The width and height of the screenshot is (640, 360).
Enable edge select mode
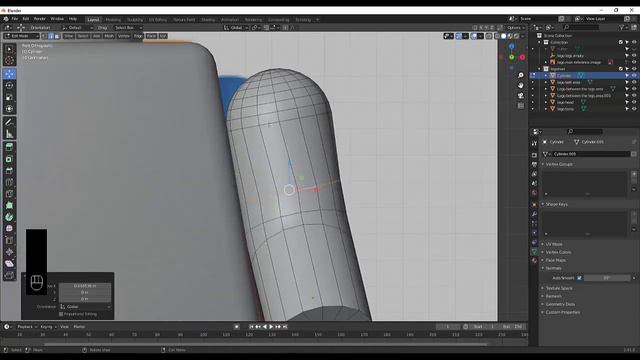point(51,36)
